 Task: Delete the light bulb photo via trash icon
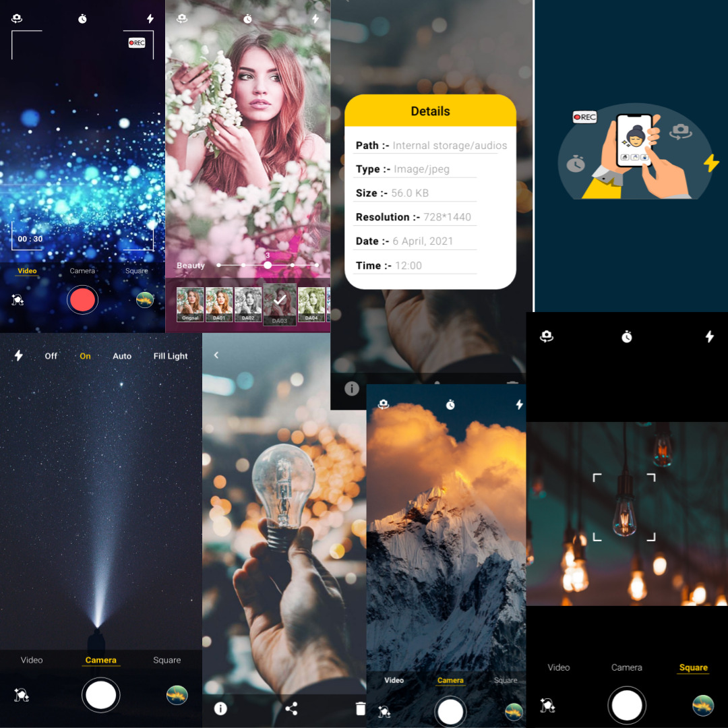point(361,708)
